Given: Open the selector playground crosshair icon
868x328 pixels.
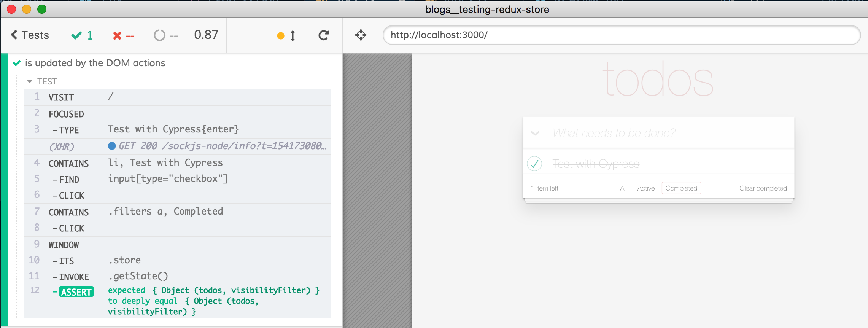Looking at the screenshot, I should [361, 35].
